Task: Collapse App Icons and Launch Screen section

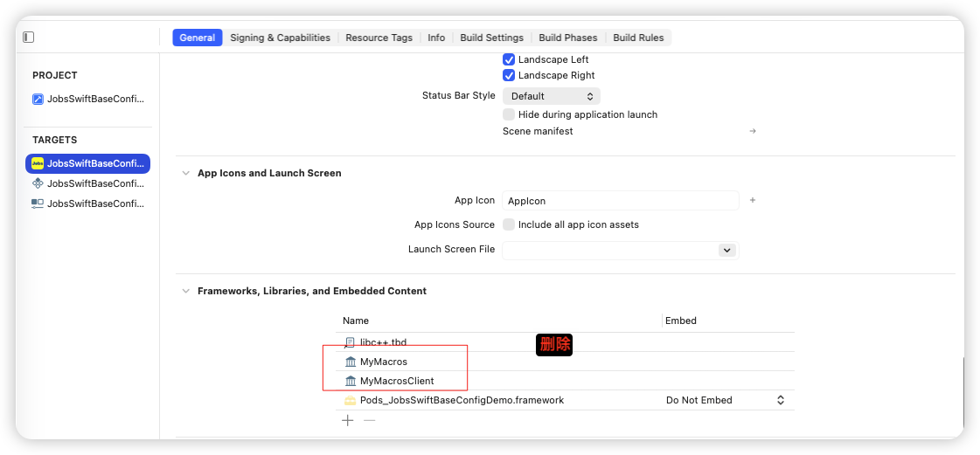Action: coord(185,173)
